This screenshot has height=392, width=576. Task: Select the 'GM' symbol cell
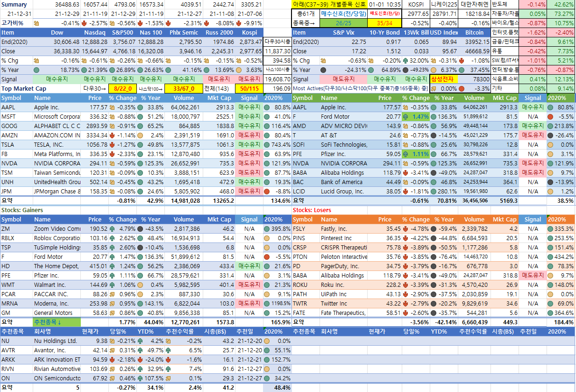pyautogui.click(x=16, y=313)
